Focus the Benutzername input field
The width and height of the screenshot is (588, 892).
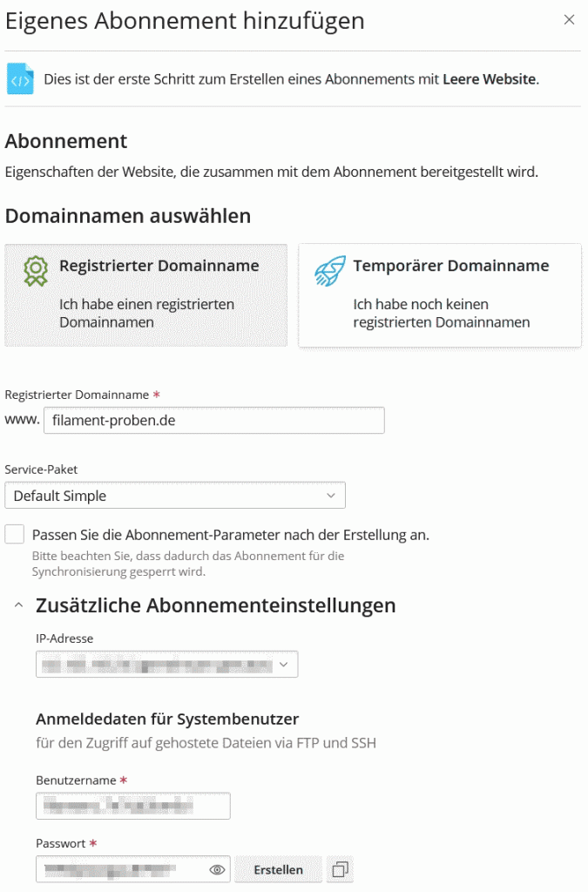click(x=132, y=806)
